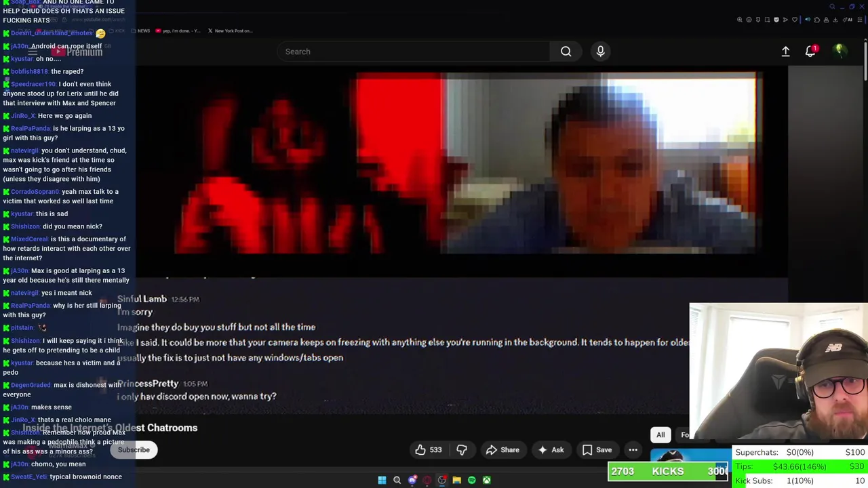868x488 pixels.
Task: Click the KICKS 2703 goal bar
Action: [x=668, y=471]
